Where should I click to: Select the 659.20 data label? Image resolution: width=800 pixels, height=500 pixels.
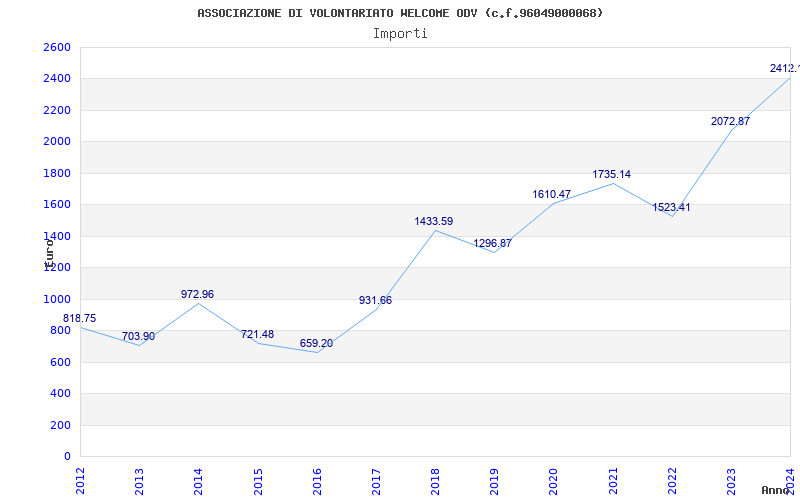pyautogui.click(x=316, y=343)
